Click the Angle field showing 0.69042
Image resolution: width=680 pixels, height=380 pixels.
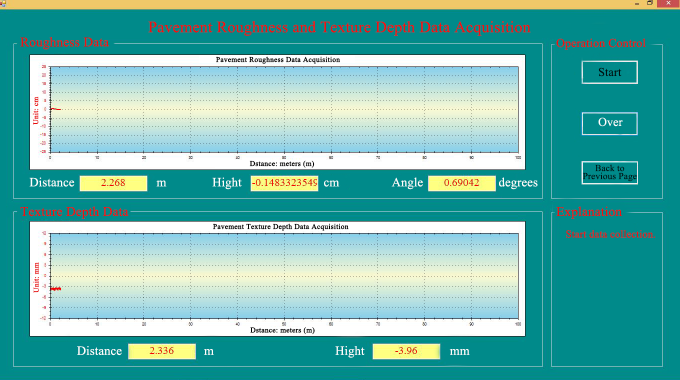point(461,183)
